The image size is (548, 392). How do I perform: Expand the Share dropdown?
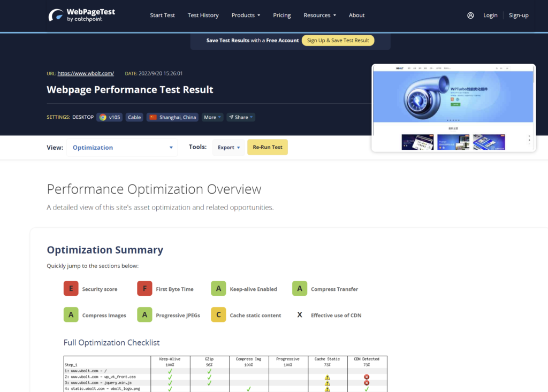pos(241,117)
